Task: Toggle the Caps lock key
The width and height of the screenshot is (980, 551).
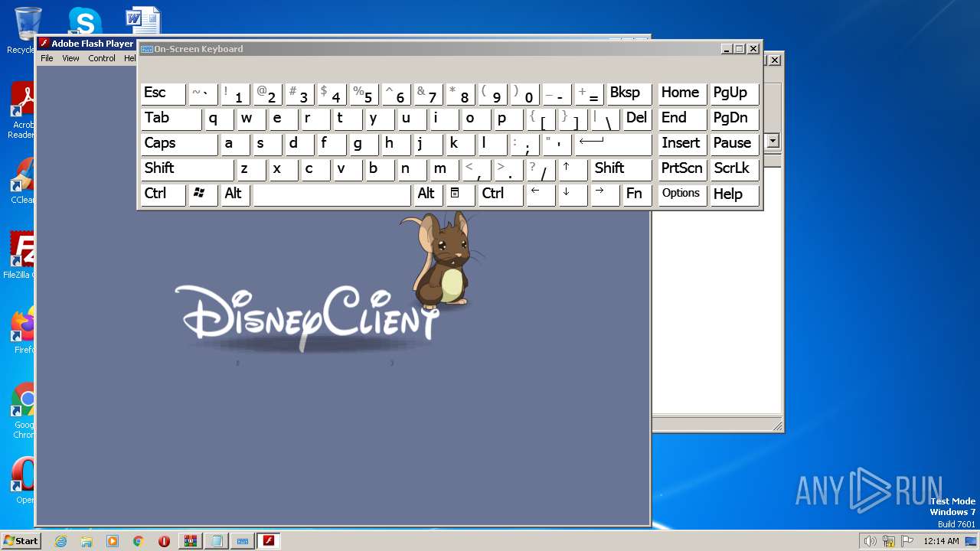Action: click(179, 144)
